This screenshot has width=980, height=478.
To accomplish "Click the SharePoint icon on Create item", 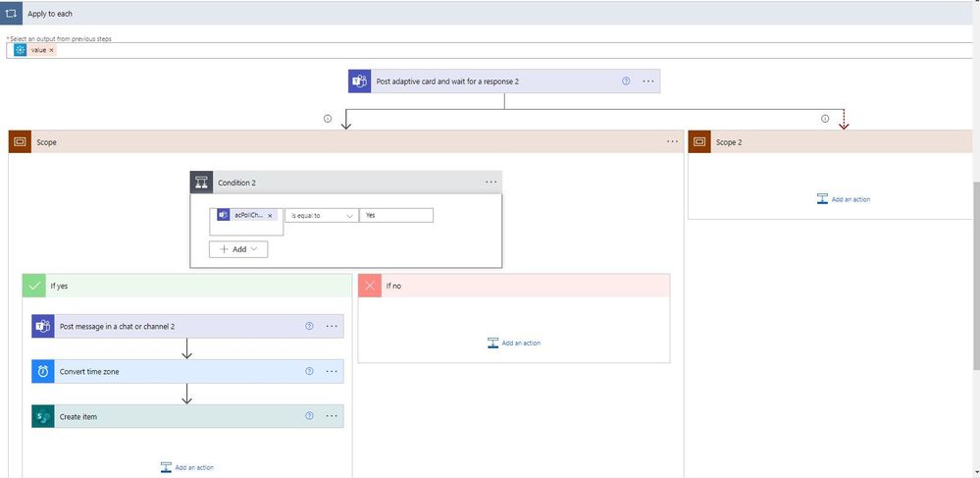I will tap(43, 416).
